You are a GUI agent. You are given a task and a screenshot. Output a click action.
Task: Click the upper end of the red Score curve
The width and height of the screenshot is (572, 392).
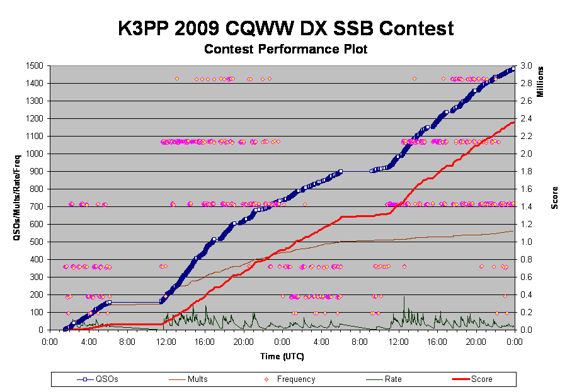pyautogui.click(x=514, y=122)
